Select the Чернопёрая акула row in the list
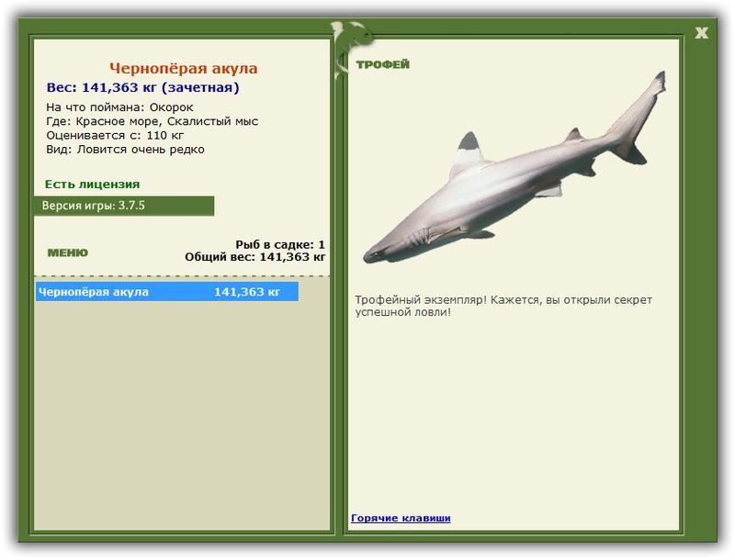This screenshot has width=735, height=560. (167, 292)
